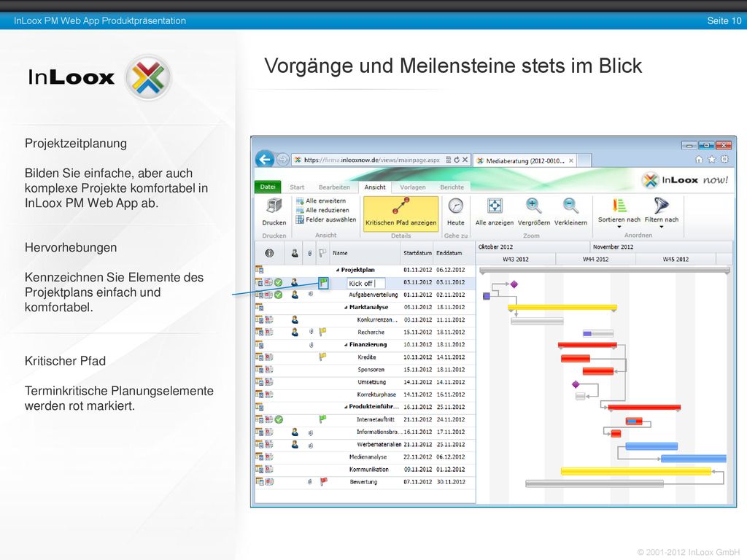This screenshot has width=747, height=560.
Task: Click the attachment column header icon
Action: pos(309,253)
